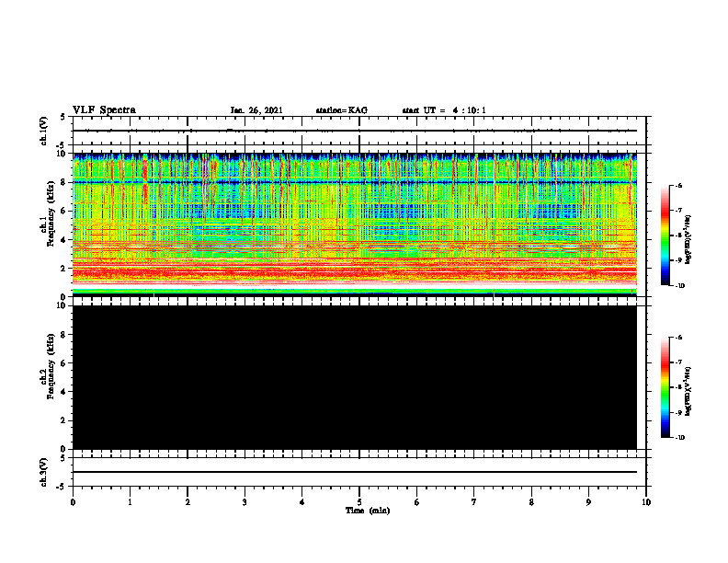Click the "-6" label on ch.1 color scale
This screenshot has width=728, height=563.
[x=678, y=185]
